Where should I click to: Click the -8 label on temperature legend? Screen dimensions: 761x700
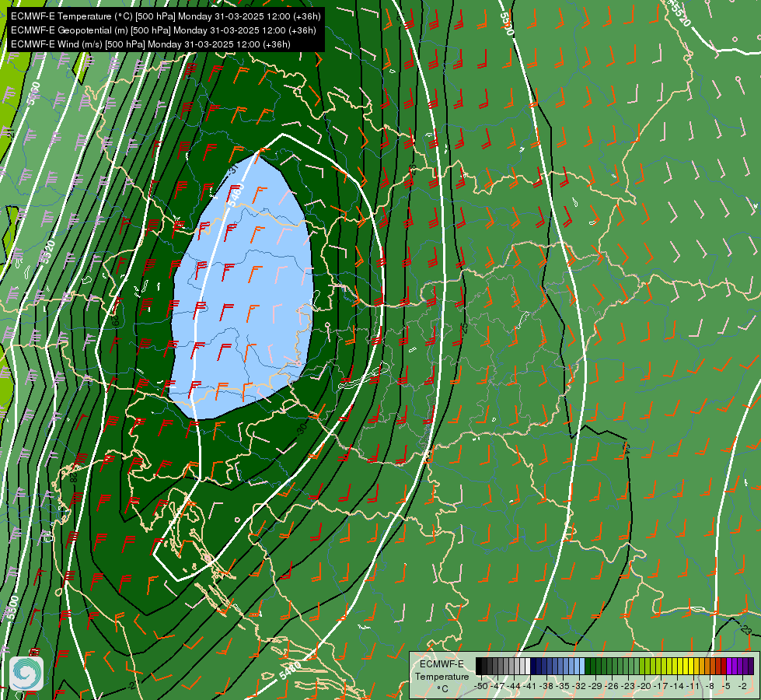(710, 686)
